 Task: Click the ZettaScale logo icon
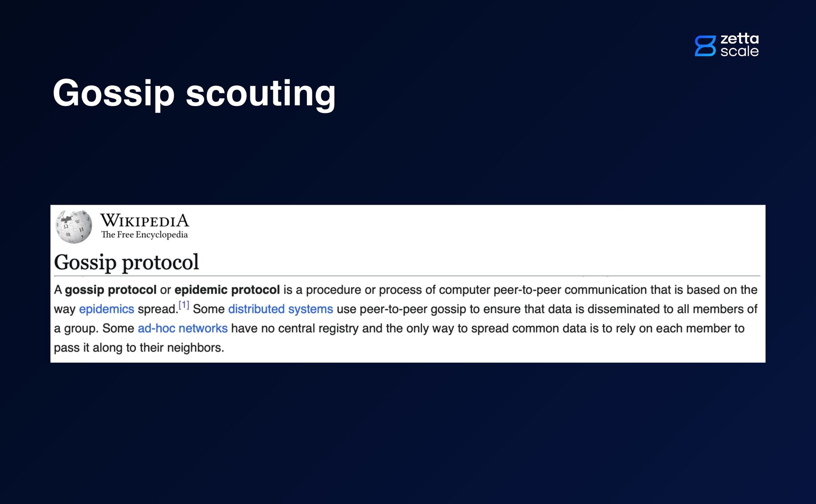pos(705,45)
